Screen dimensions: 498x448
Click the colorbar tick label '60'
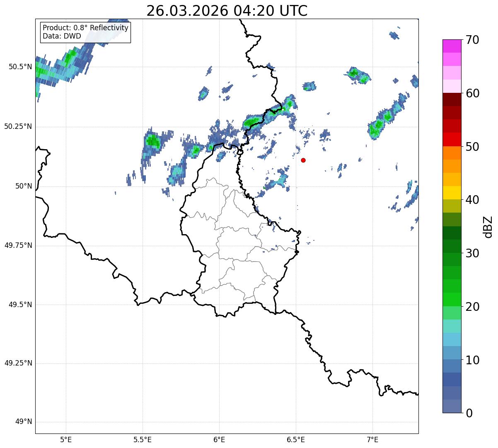click(472, 93)
